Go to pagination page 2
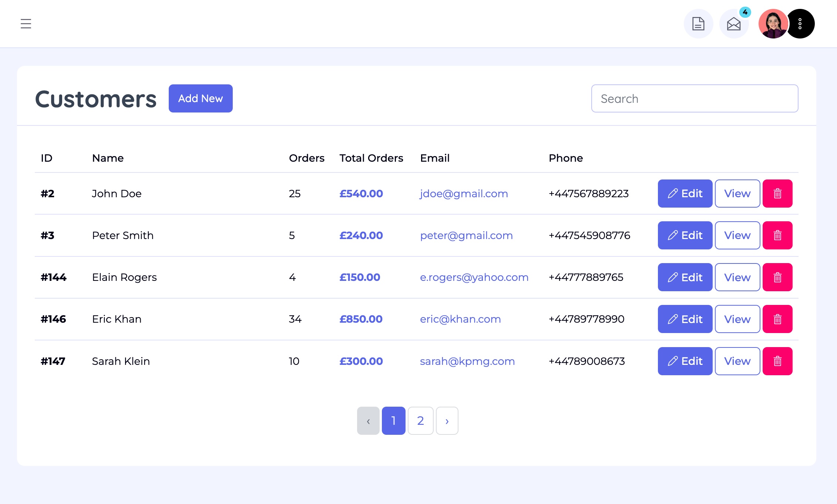Image resolution: width=837 pixels, height=504 pixels. 420,421
